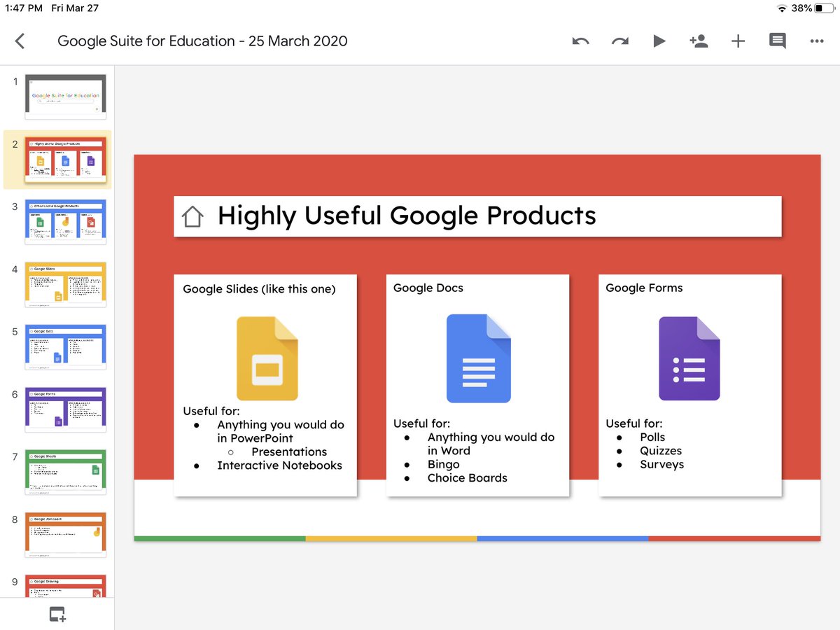Open slide 6 Google Forms thumbnail
The width and height of the screenshot is (840, 630).
[66, 409]
